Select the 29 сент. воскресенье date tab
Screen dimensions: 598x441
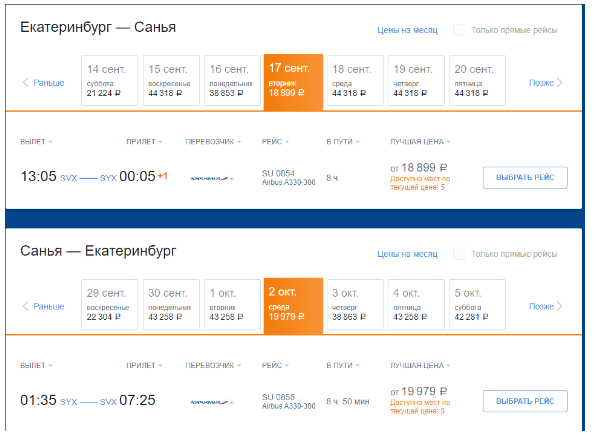(109, 304)
